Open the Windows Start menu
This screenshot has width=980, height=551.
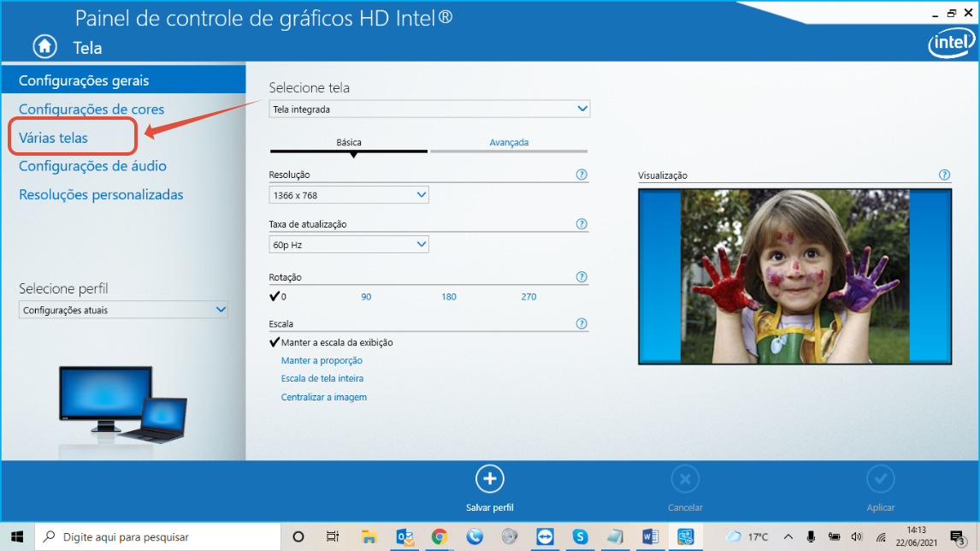point(17,536)
